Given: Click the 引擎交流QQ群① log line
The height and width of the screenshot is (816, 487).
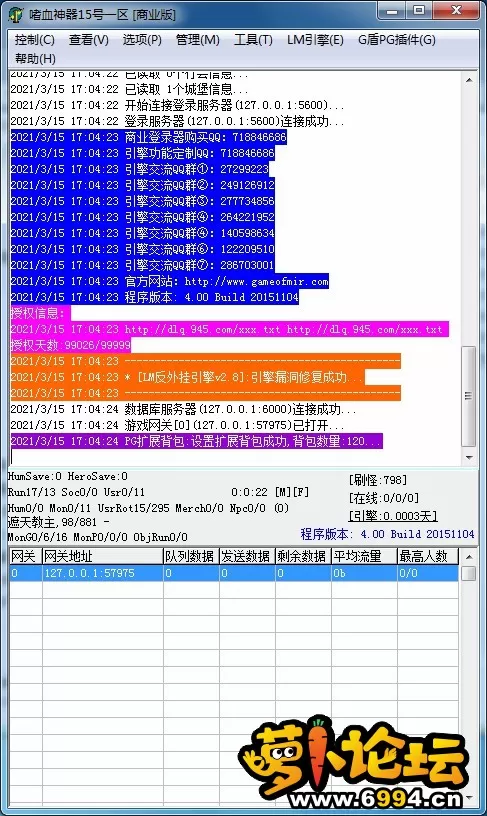Looking at the screenshot, I should pyautogui.click(x=139, y=169).
